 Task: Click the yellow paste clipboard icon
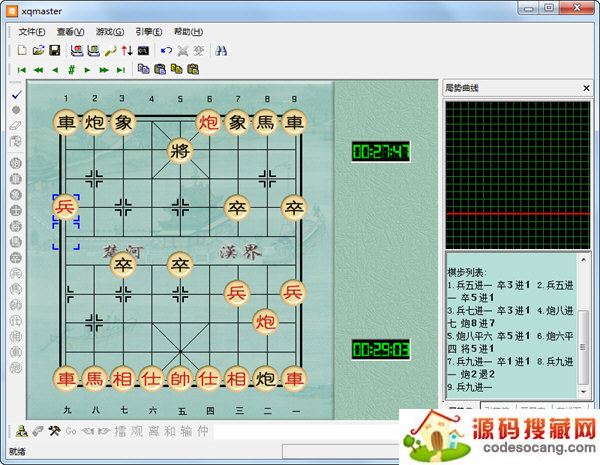(193, 69)
